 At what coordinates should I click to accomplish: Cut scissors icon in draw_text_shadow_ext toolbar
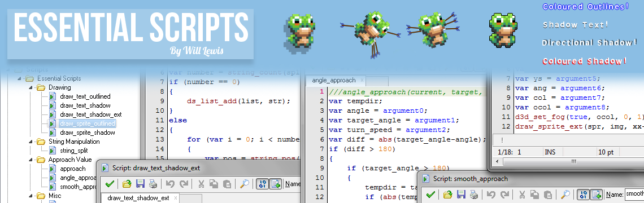(202, 184)
